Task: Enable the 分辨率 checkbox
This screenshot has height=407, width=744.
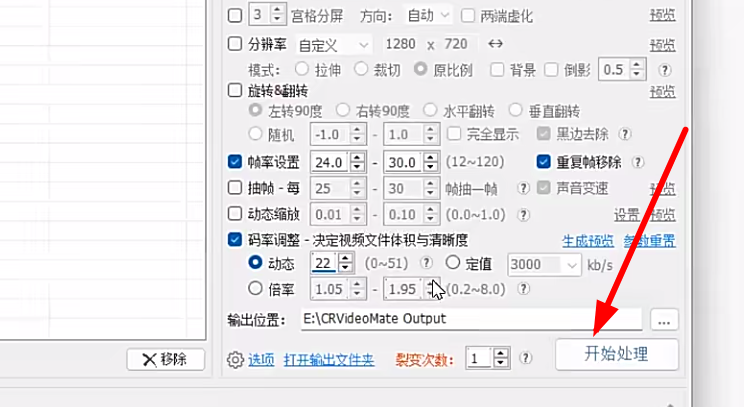Action: pyautogui.click(x=235, y=44)
